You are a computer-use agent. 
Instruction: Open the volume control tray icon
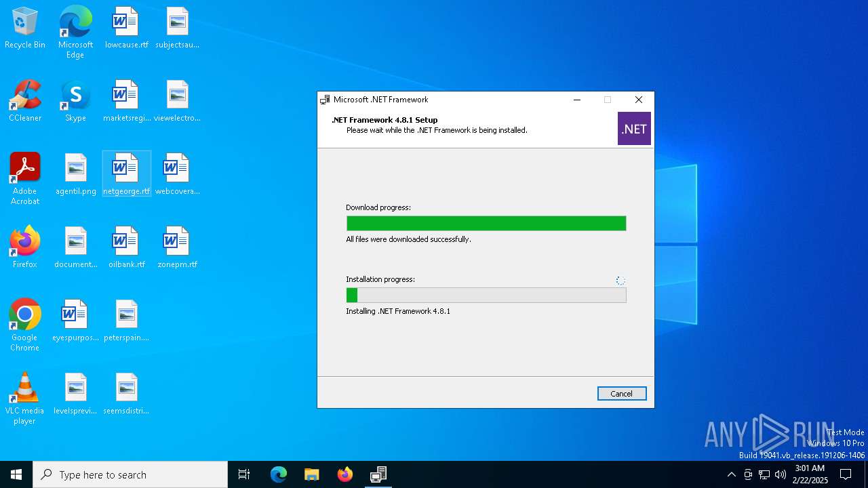781,474
